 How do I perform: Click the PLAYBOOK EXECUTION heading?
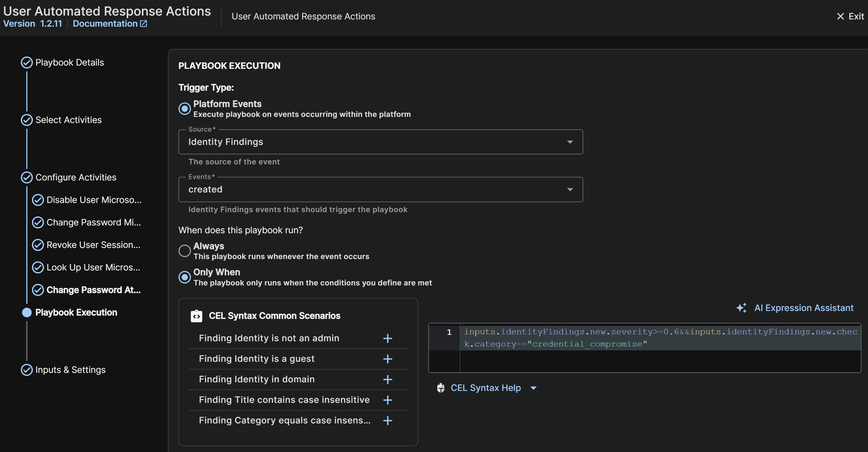[x=229, y=66]
